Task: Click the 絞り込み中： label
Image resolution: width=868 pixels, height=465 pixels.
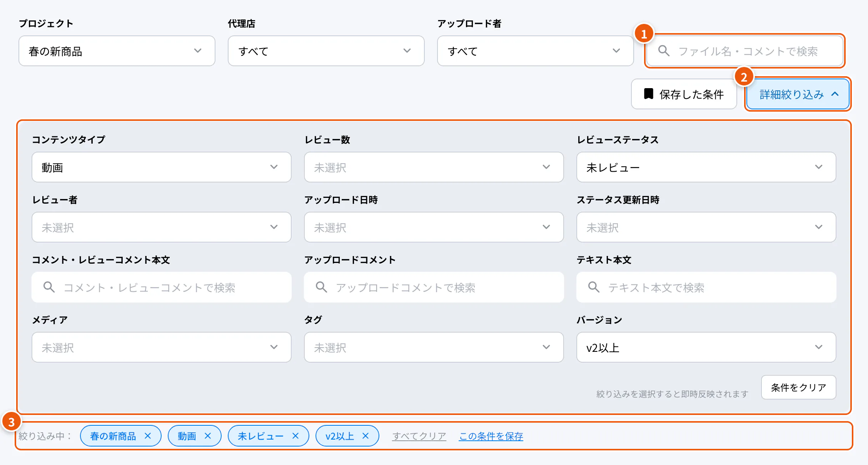Action: click(45, 436)
